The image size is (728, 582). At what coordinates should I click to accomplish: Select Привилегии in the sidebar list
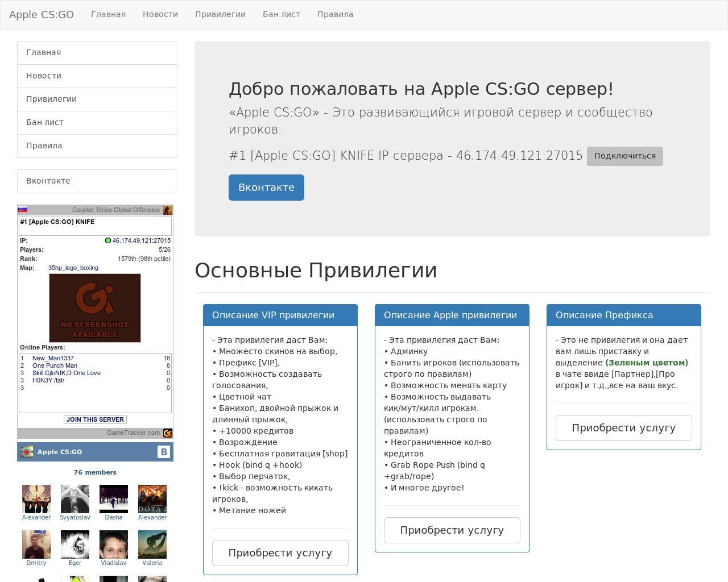pyautogui.click(x=97, y=99)
